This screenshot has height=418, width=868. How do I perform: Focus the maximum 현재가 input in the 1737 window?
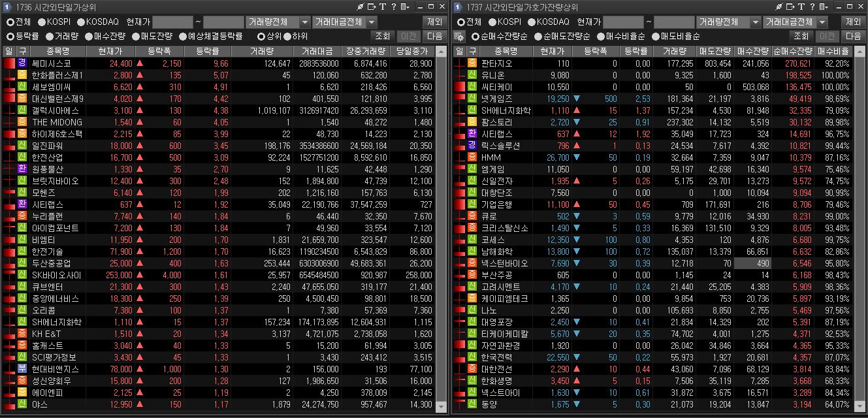point(674,22)
